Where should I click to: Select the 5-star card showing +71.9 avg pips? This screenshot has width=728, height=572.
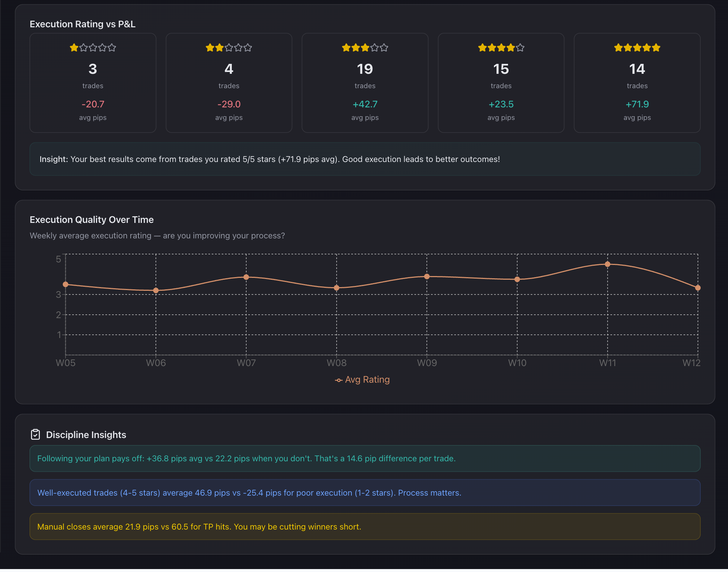637,83
